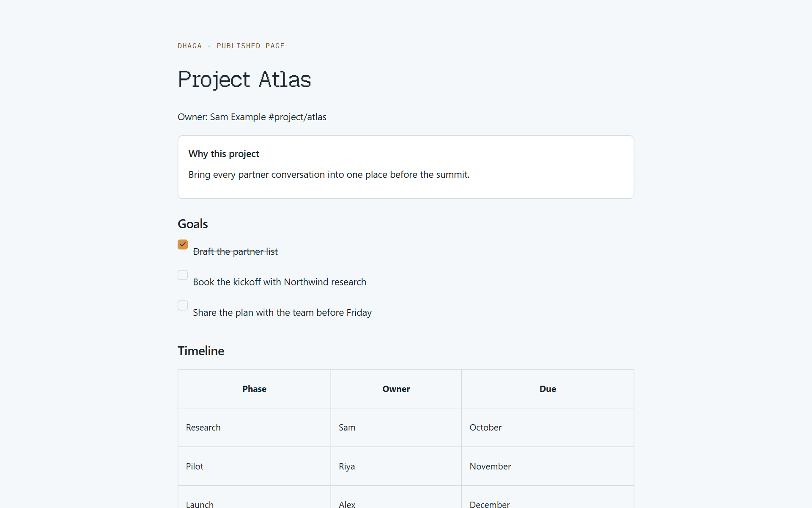The image size is (812, 508).
Task: Click the 'Share the plan with the team before Friday' text
Action: [x=283, y=312]
